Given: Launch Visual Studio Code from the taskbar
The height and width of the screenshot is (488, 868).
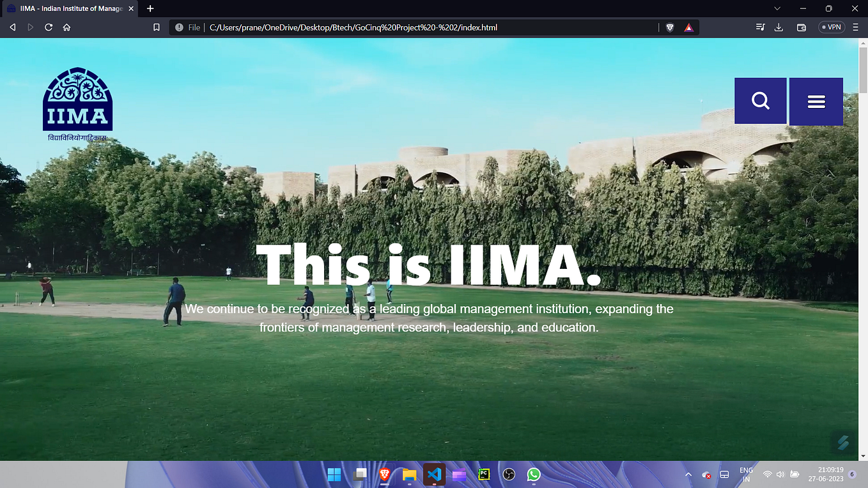Looking at the screenshot, I should coord(434,475).
